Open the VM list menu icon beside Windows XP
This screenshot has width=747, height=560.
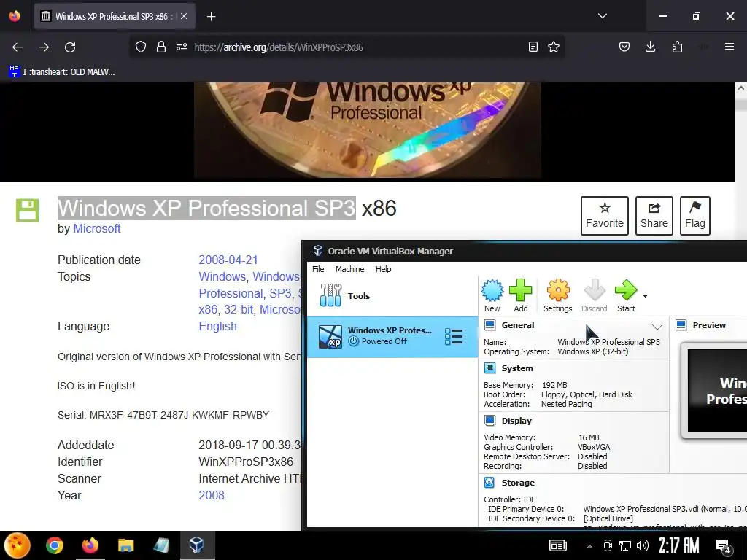coord(454,336)
